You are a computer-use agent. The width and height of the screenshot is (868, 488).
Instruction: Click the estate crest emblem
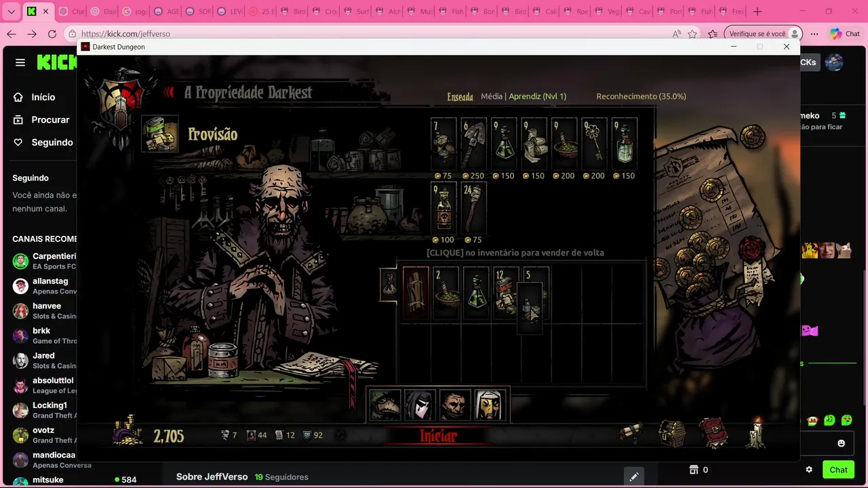point(121,103)
